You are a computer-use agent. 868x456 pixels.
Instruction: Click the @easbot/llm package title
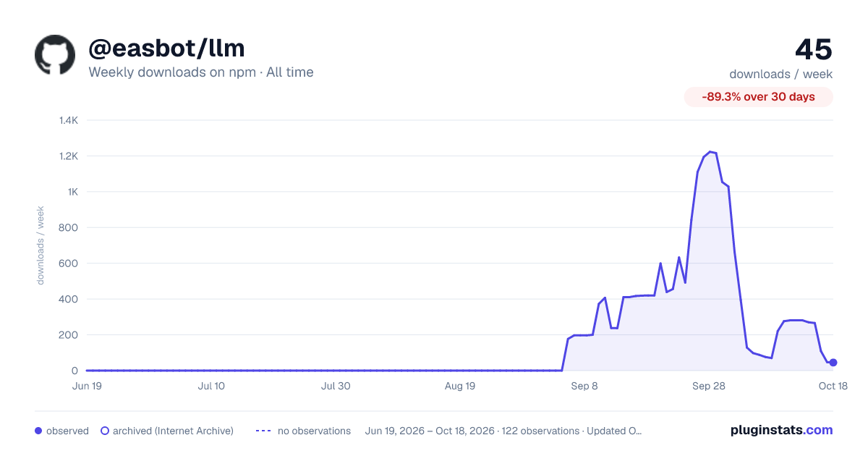pos(166,48)
